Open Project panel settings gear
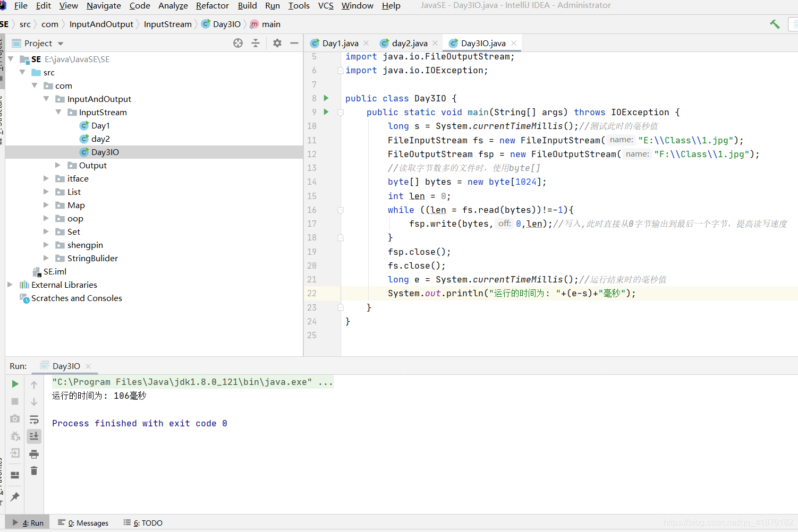 (x=277, y=43)
